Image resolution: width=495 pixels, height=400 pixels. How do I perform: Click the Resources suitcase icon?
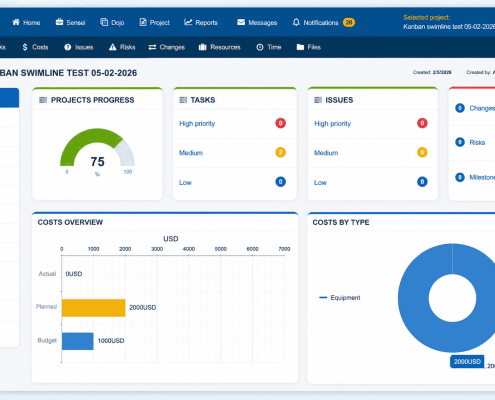pos(203,47)
